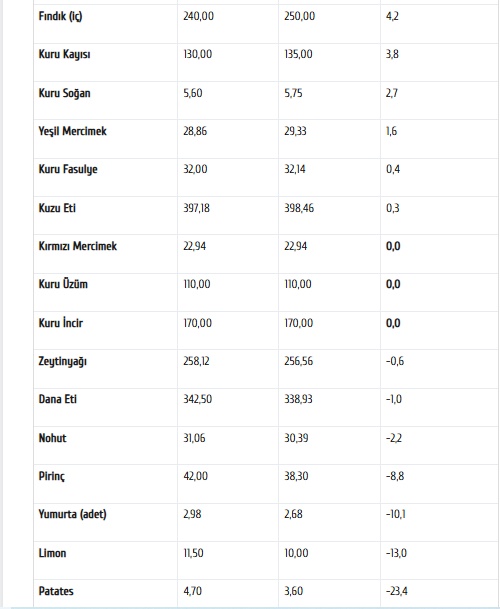Screen dimensions: 500x609
Task: Click Fındık (iç) price 250,00
Action: 300,16
